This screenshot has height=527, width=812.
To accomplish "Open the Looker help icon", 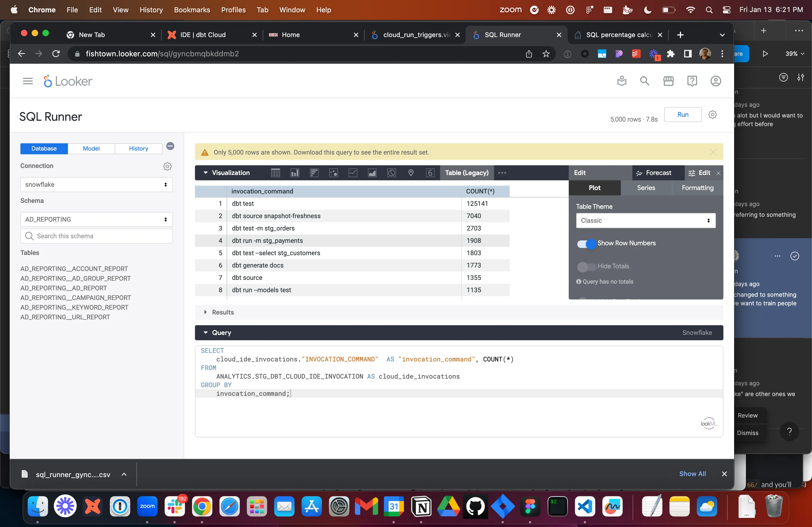I will point(692,81).
